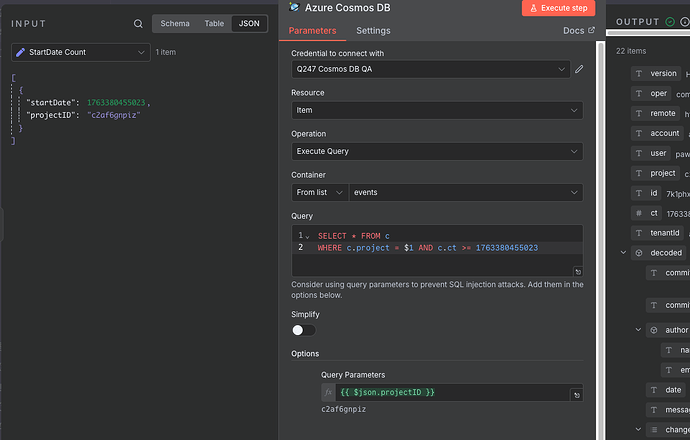Click the fx expression icon in Query Parameters
690x440 pixels.
point(329,393)
